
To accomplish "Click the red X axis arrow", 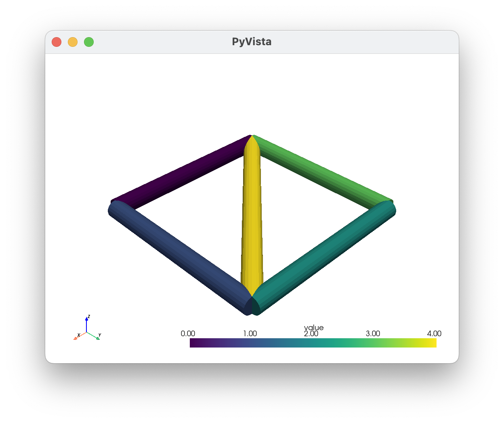I will (x=80, y=336).
